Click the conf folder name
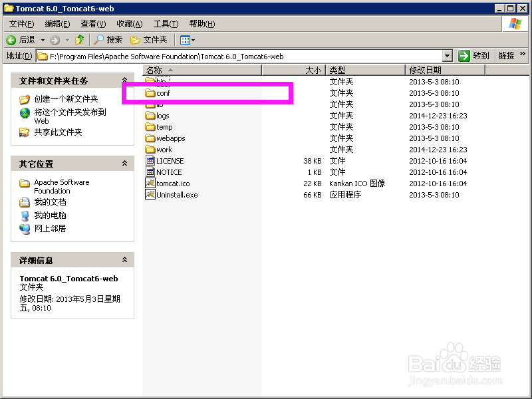This screenshot has width=532, height=399. pos(163,93)
